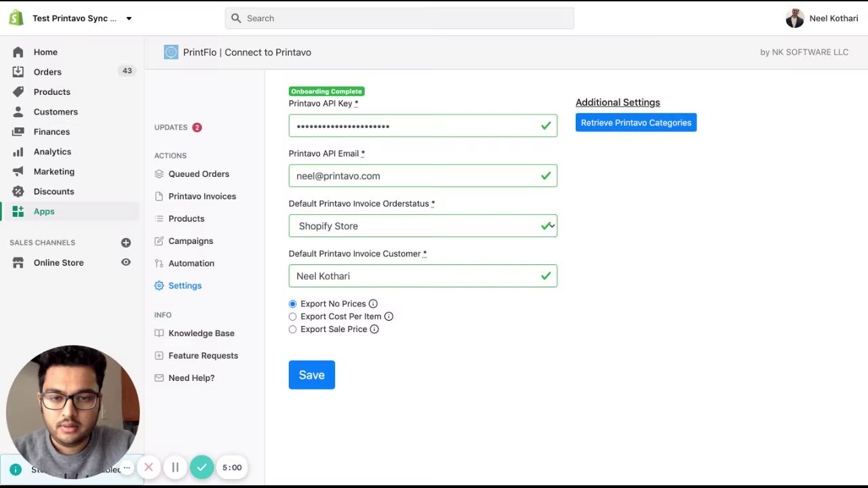Click the Settings gear icon
Image resolution: width=868 pixels, height=488 pixels.
pos(159,286)
